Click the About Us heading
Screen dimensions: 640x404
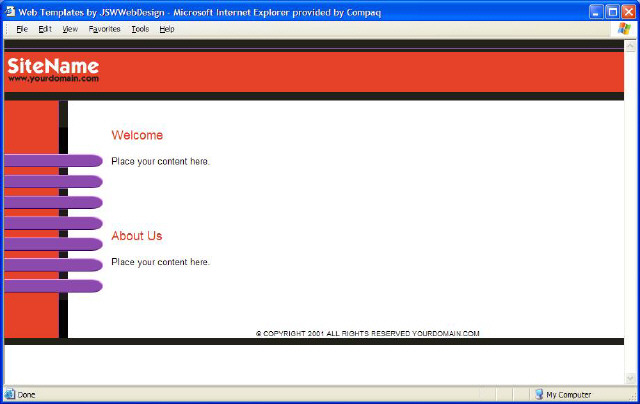click(x=136, y=236)
